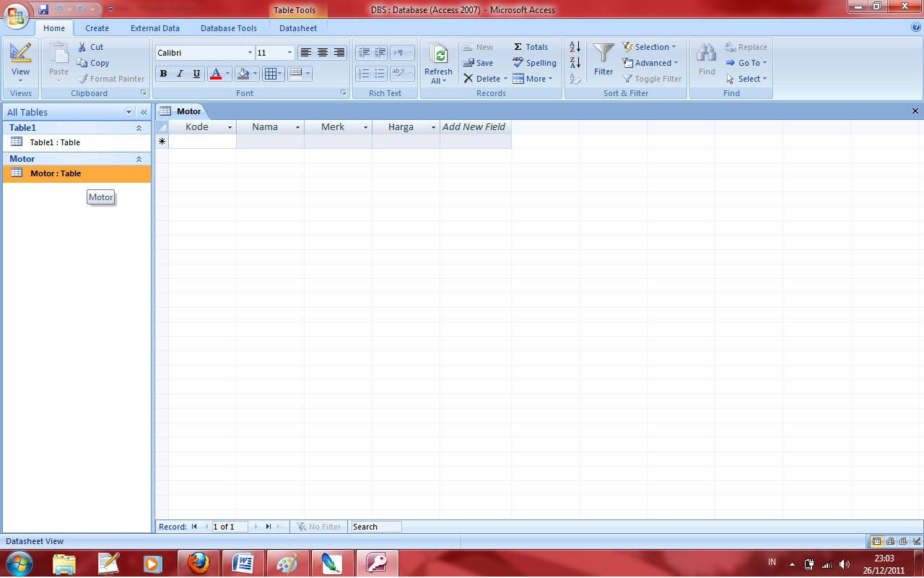Click the Toggle Filter button

click(x=652, y=79)
